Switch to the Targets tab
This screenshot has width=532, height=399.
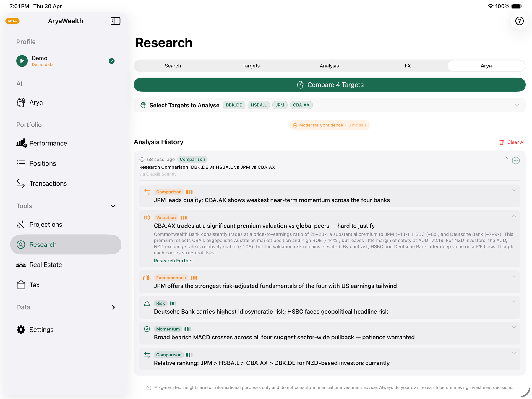(x=251, y=66)
